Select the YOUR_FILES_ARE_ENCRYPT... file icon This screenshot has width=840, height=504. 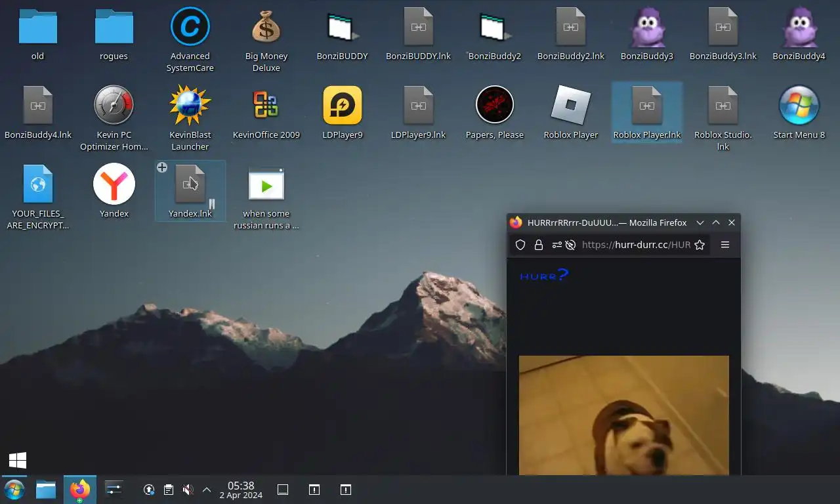37,184
